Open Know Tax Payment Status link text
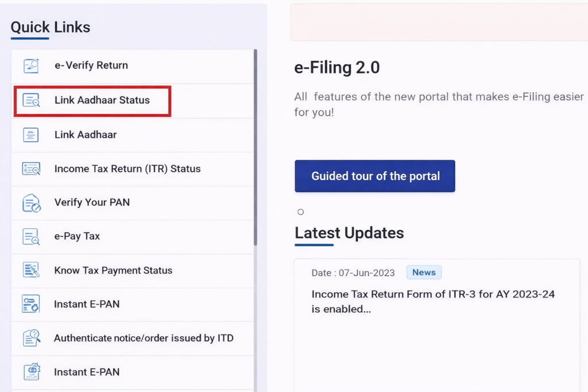 point(113,270)
